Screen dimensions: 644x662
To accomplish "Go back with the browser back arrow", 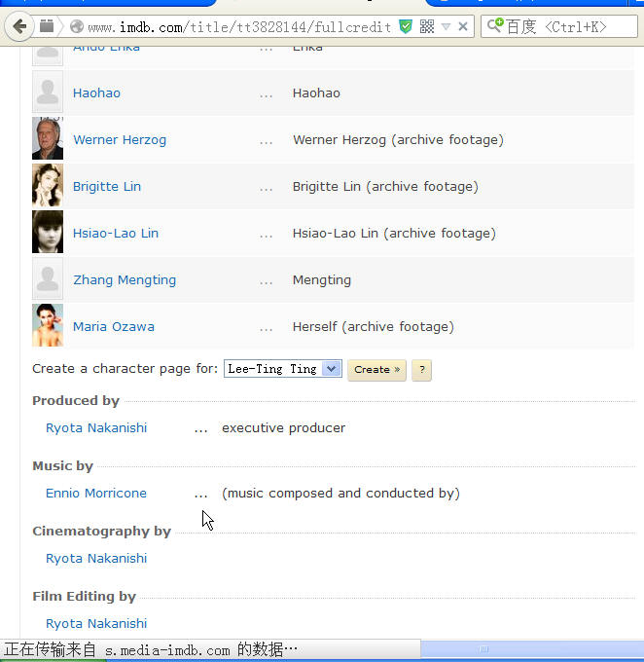I will tap(19, 26).
